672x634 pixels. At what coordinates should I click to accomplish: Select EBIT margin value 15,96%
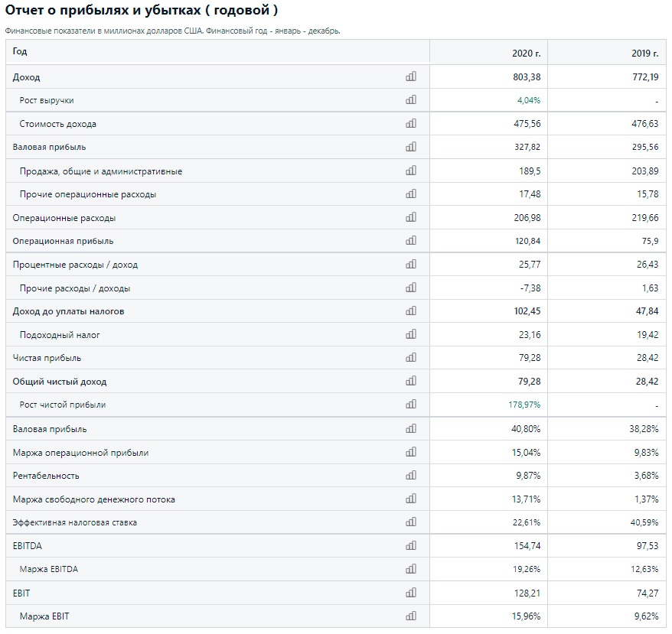[526, 616]
